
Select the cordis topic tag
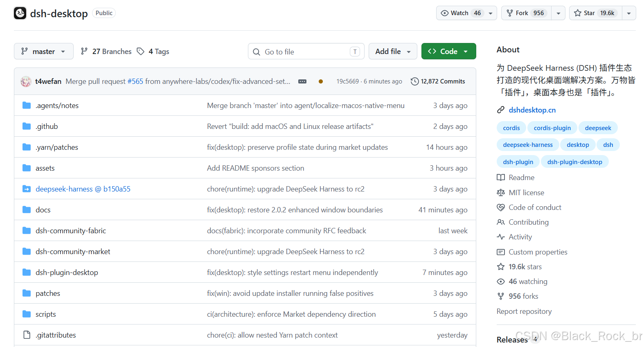511,128
